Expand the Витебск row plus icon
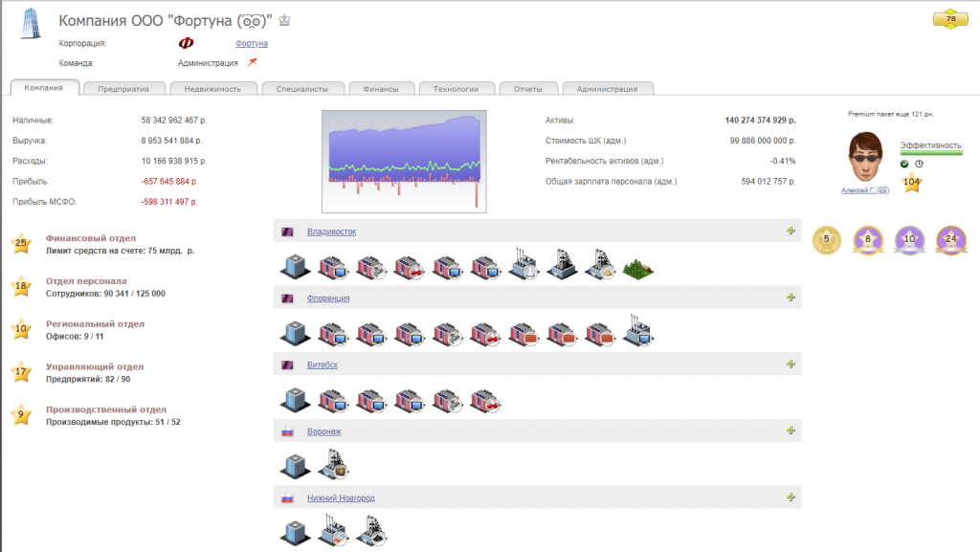 (x=791, y=364)
